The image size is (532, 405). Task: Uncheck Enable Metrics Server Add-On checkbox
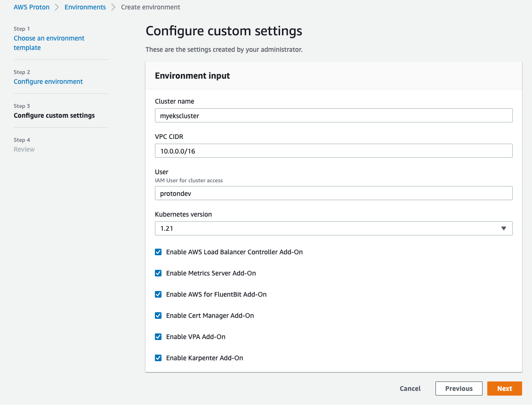(158, 273)
